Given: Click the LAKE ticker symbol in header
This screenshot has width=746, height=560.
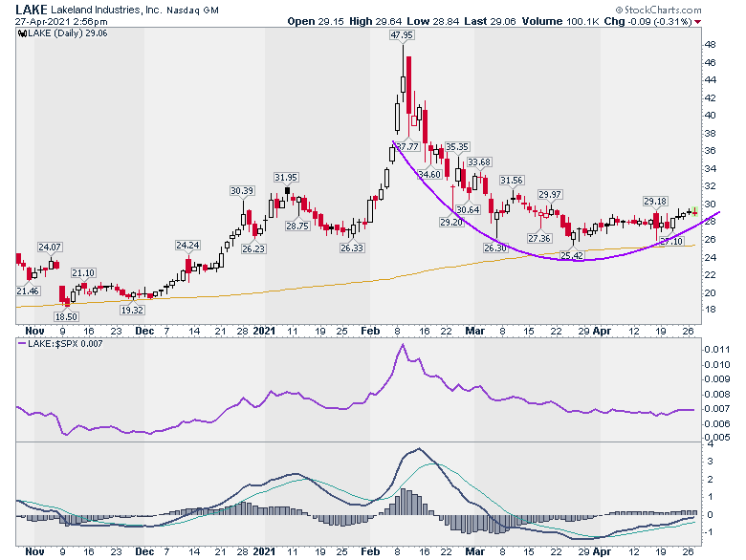Looking at the screenshot, I should click(32, 10).
